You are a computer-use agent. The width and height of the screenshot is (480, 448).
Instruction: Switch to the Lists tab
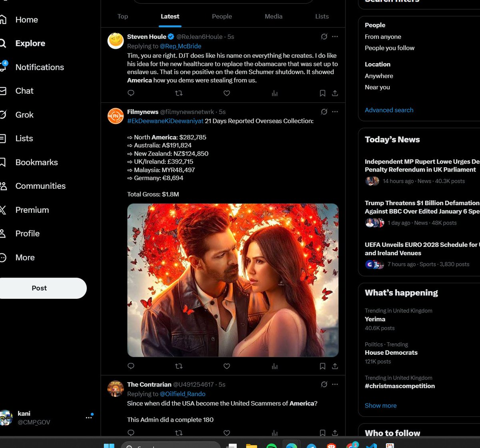point(322,16)
